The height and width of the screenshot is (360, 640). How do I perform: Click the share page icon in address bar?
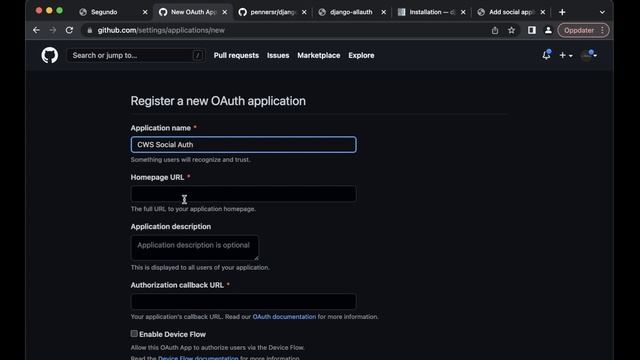[x=495, y=30]
